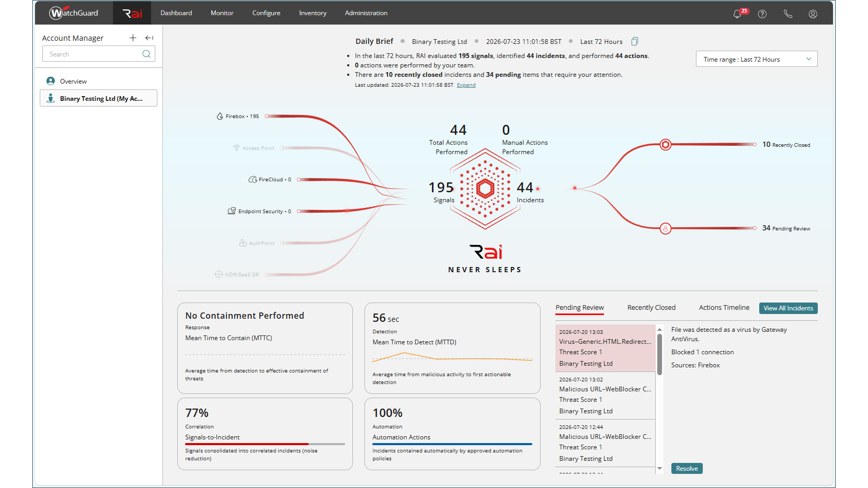Switch to the Pending Review tab
The image size is (868, 488).
579,308
